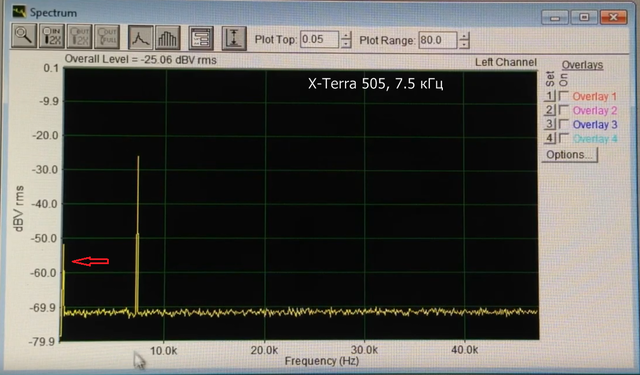Enable the Overlay 1 checkbox
This screenshot has height=375, width=640.
point(564,96)
